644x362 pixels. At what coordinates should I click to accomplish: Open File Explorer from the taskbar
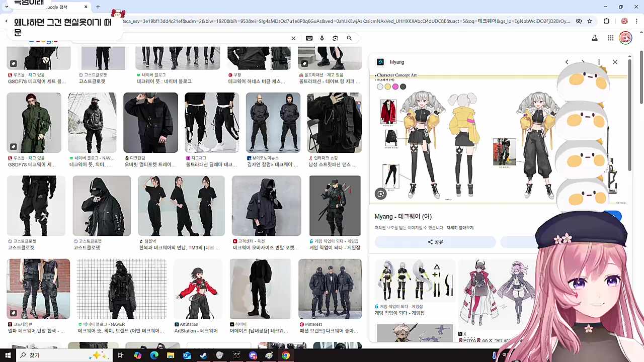pyautogui.click(x=171, y=355)
